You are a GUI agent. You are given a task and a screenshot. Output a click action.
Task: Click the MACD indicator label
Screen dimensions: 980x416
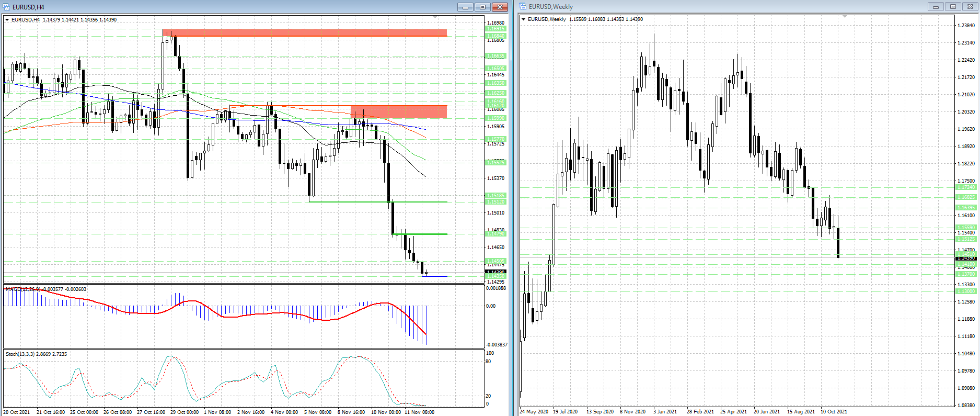pyautogui.click(x=14, y=289)
